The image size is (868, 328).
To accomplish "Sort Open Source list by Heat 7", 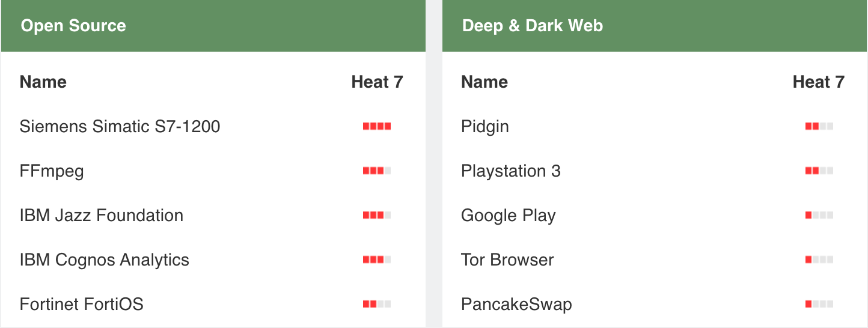I will click(x=377, y=82).
